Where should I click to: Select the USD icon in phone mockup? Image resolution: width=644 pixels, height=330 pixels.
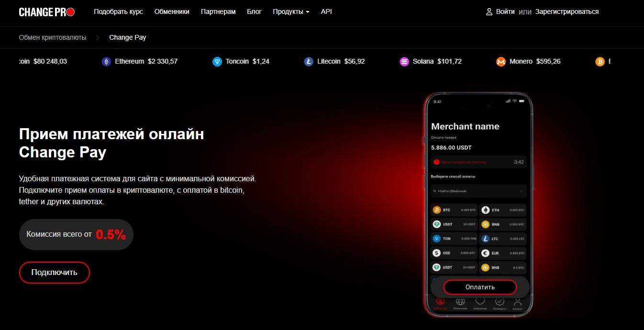pos(436,253)
